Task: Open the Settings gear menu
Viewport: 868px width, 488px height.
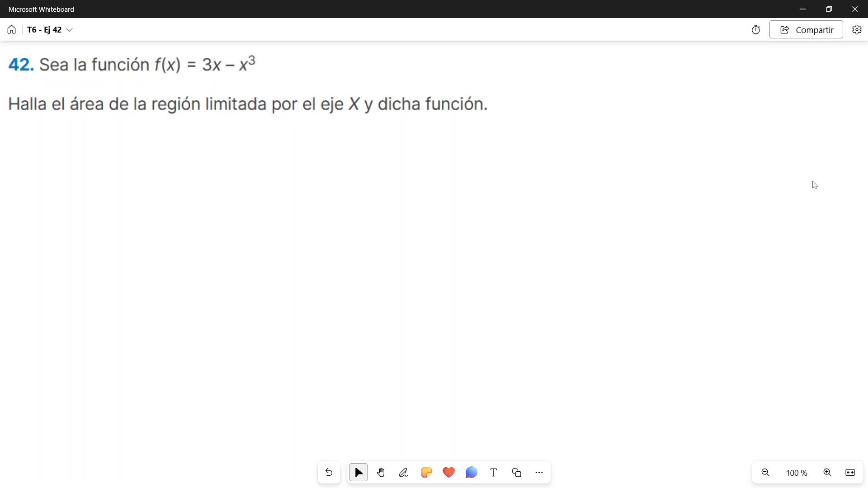Action: pyautogui.click(x=857, y=30)
